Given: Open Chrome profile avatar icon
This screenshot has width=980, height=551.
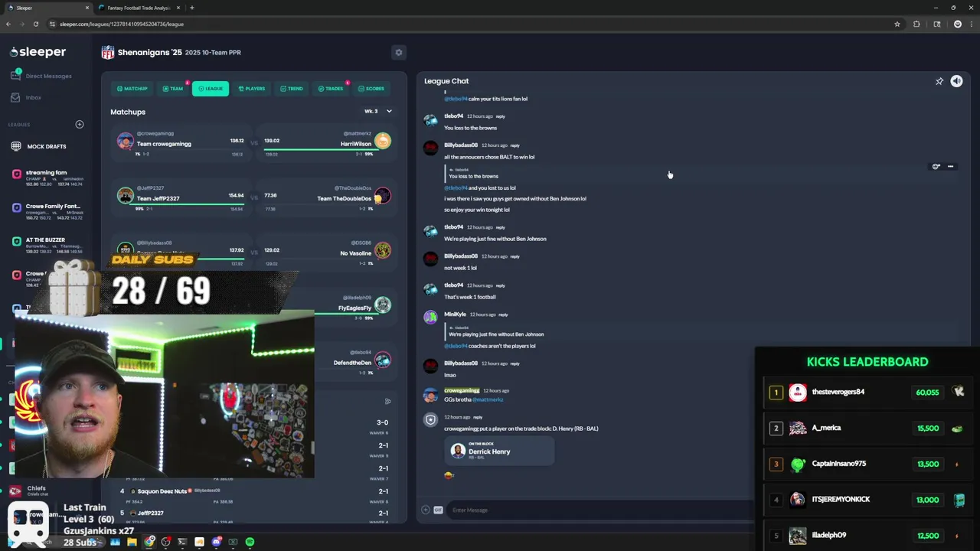Looking at the screenshot, I should point(957,24).
